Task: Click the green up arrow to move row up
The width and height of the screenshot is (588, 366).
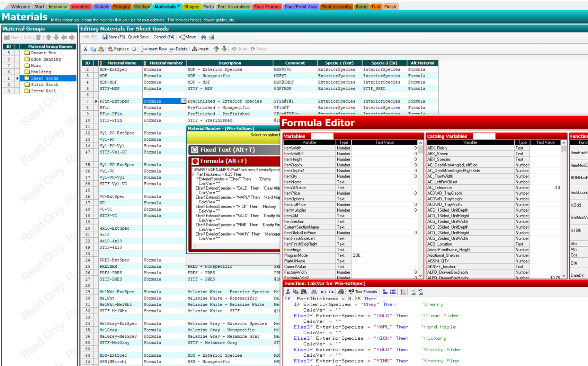Action: tap(216, 49)
